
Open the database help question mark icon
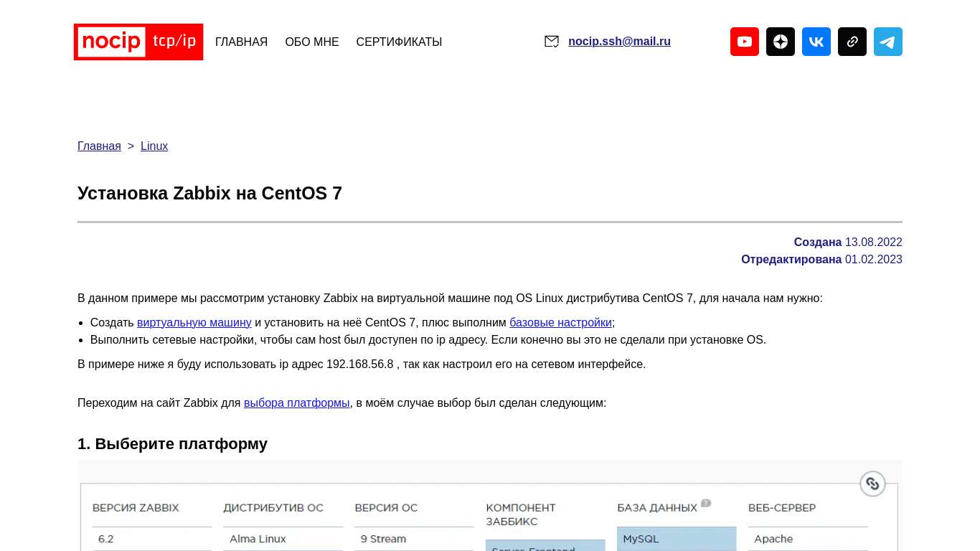tap(706, 503)
